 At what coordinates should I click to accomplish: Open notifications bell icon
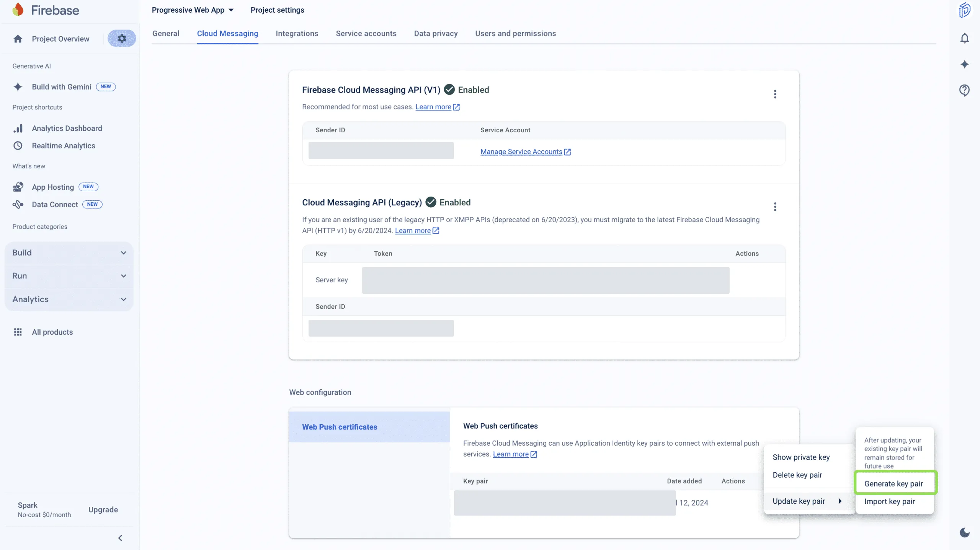click(x=965, y=38)
